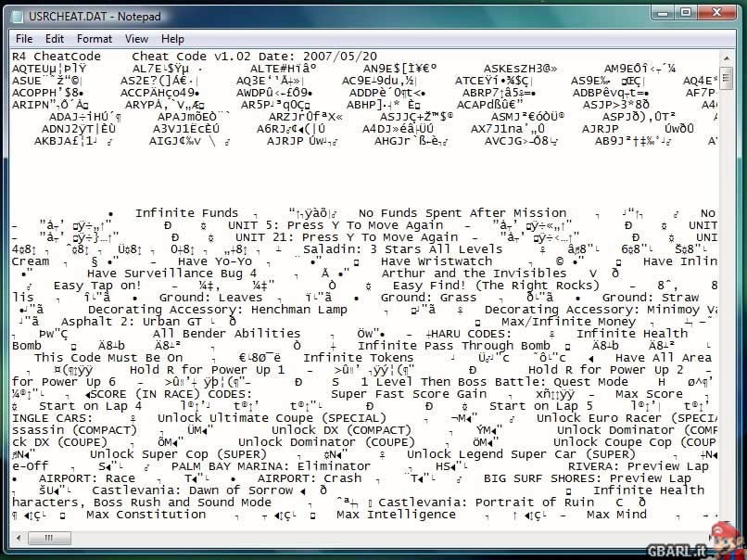This screenshot has height=560, width=747.
Task: Minimize the Notepad window
Action: pyautogui.click(x=663, y=13)
